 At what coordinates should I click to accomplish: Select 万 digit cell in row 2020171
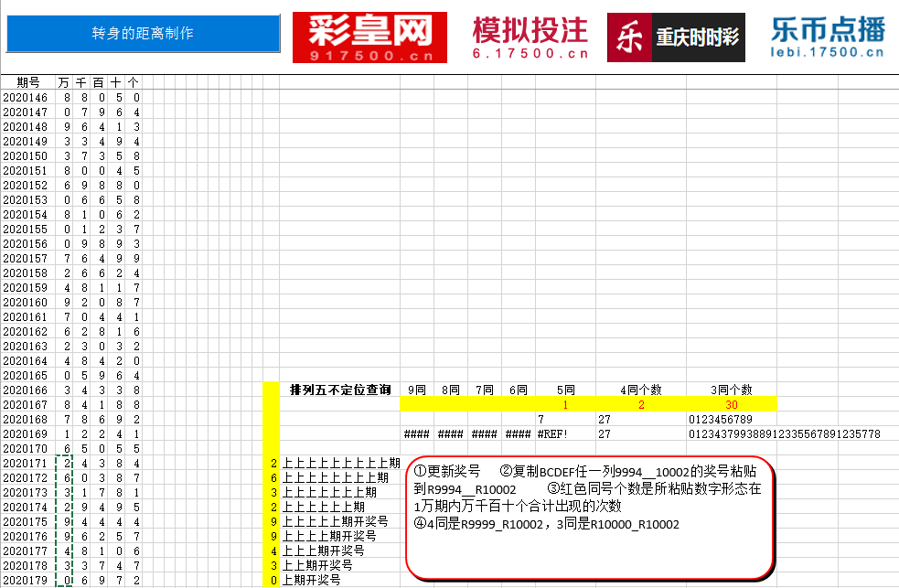click(x=64, y=463)
